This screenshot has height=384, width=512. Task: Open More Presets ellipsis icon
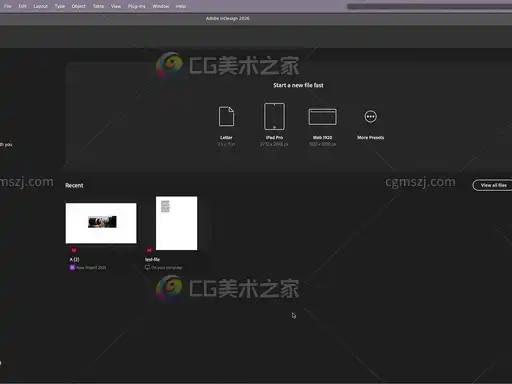click(x=370, y=117)
